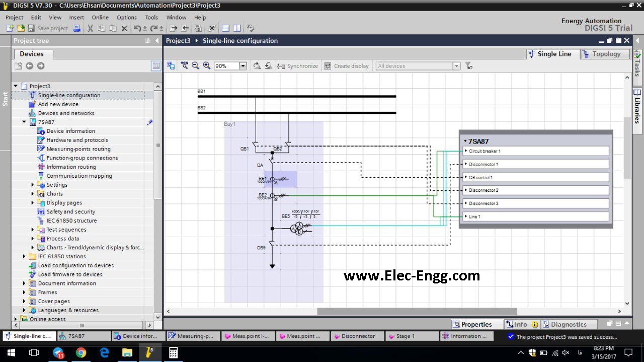Click the redo arrow icon

[x=154, y=28]
